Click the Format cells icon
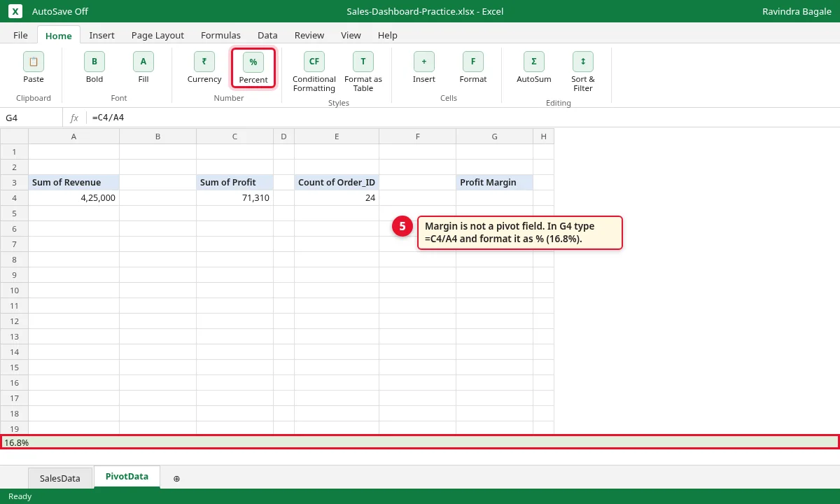840x504 pixels. 473,62
